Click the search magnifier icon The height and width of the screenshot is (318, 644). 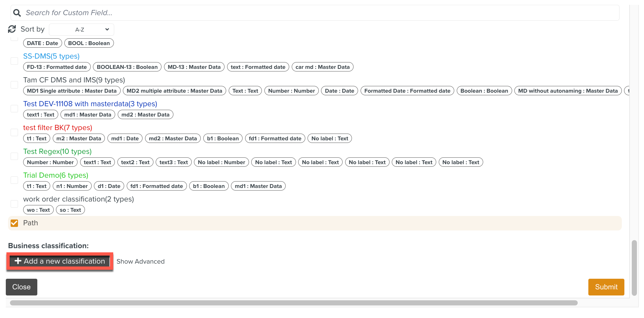17,13
